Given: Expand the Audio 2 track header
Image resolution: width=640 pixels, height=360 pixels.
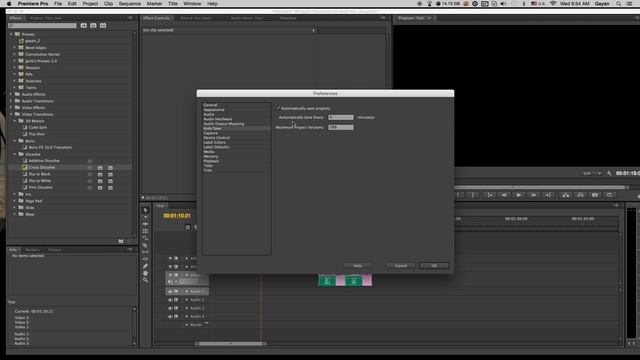Looking at the screenshot, I should tap(187, 300).
